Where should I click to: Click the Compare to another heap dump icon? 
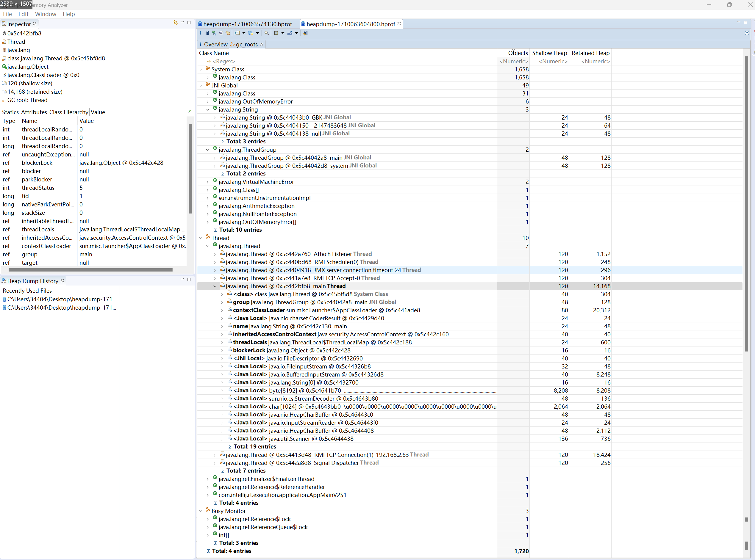tap(305, 33)
